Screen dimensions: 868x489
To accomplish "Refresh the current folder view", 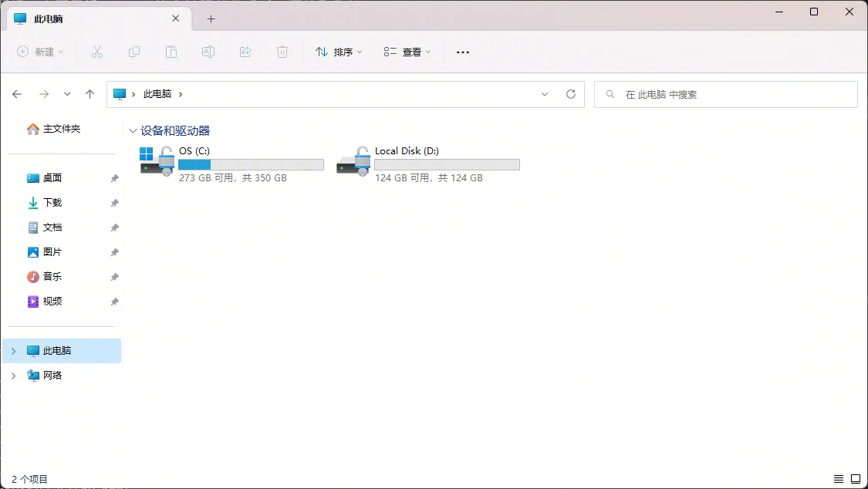I will [571, 94].
